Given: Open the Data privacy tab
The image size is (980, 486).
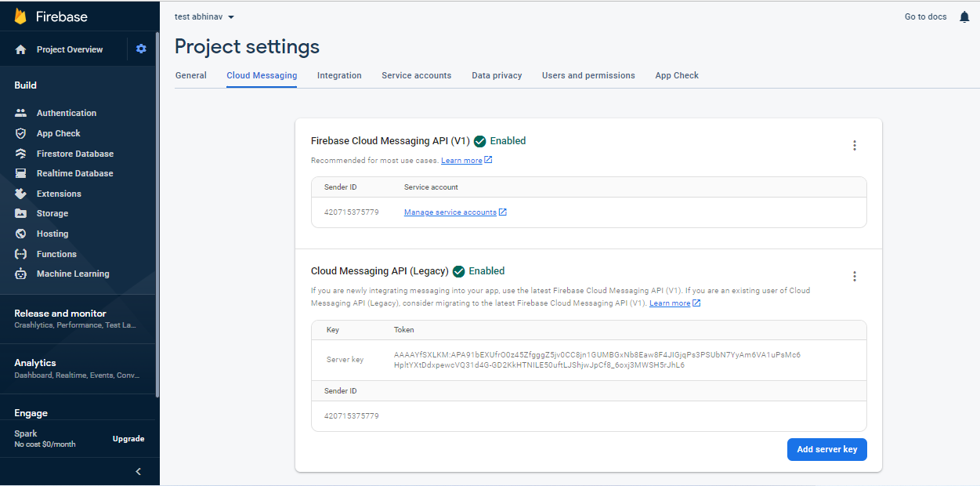Looking at the screenshot, I should 497,75.
